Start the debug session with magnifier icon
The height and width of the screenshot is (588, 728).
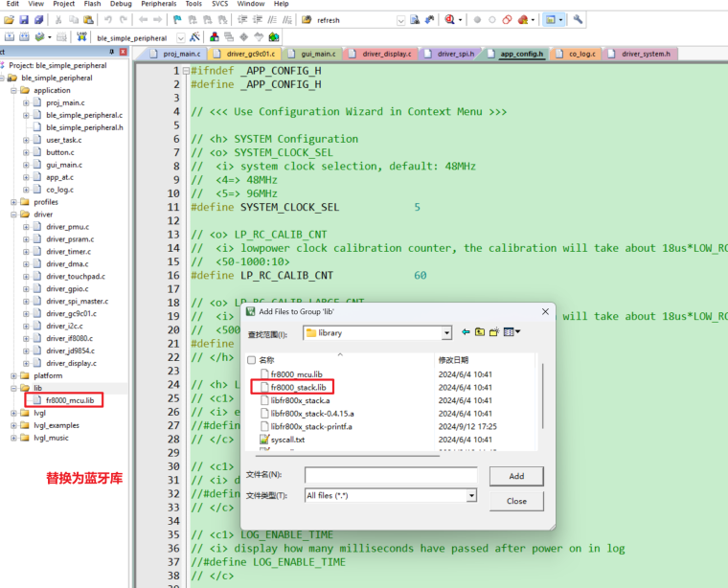tap(449, 20)
